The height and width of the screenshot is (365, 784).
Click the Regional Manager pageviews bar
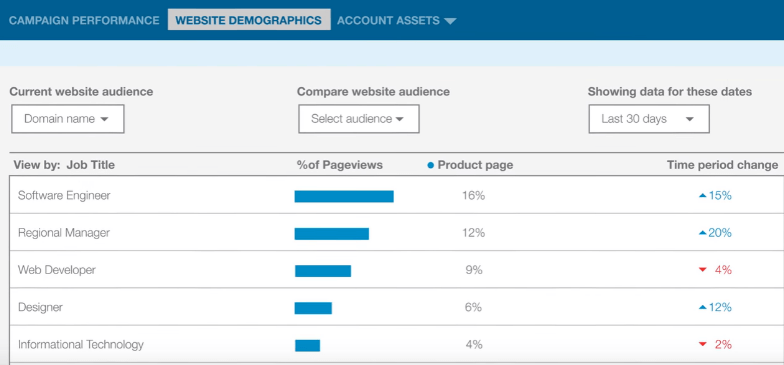[x=332, y=234]
